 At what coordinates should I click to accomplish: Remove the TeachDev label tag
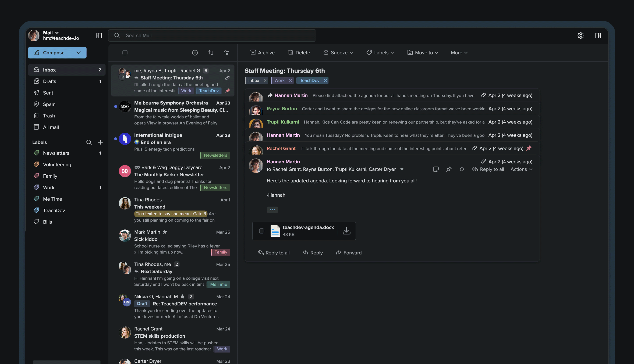(325, 81)
